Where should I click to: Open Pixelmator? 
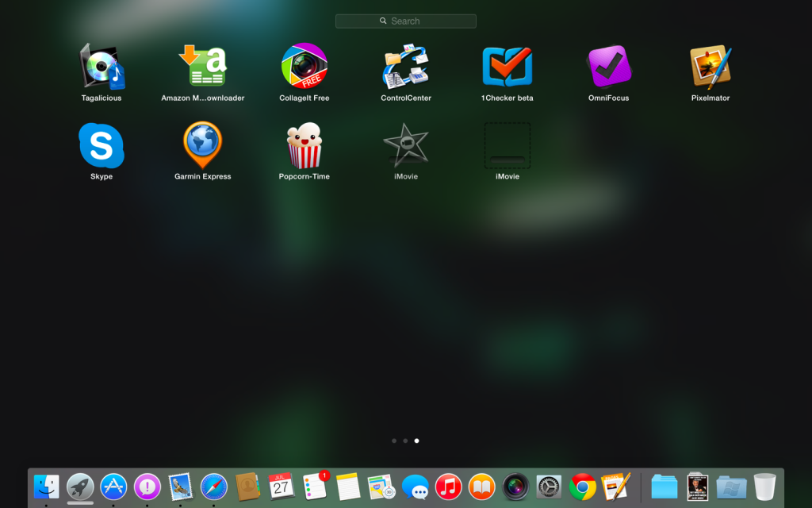point(710,67)
